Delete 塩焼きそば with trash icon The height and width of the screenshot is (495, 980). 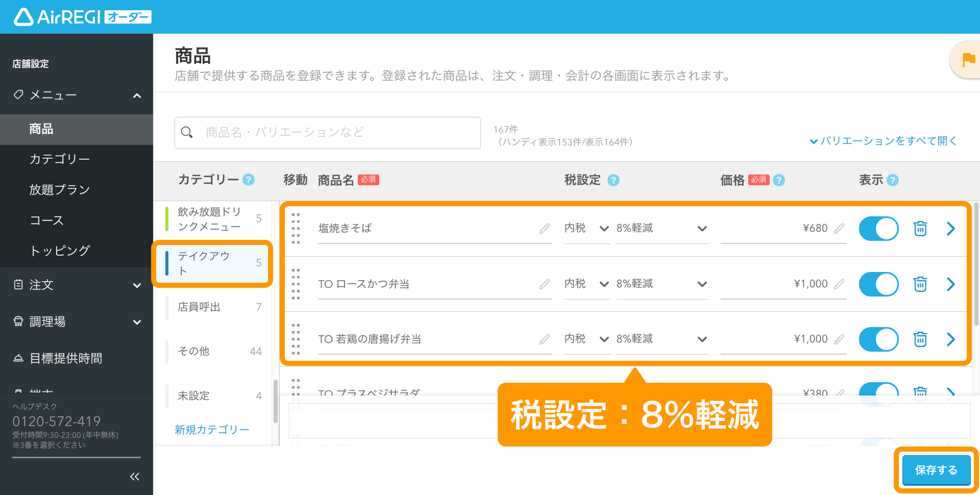click(x=920, y=228)
